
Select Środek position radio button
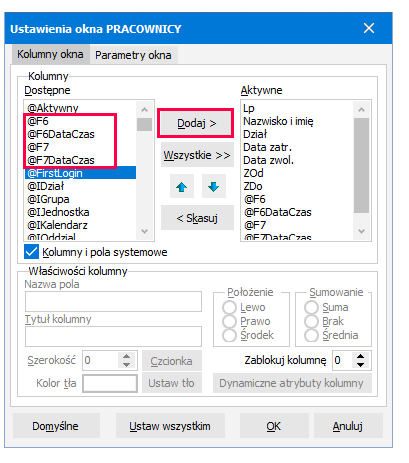coord(229,335)
